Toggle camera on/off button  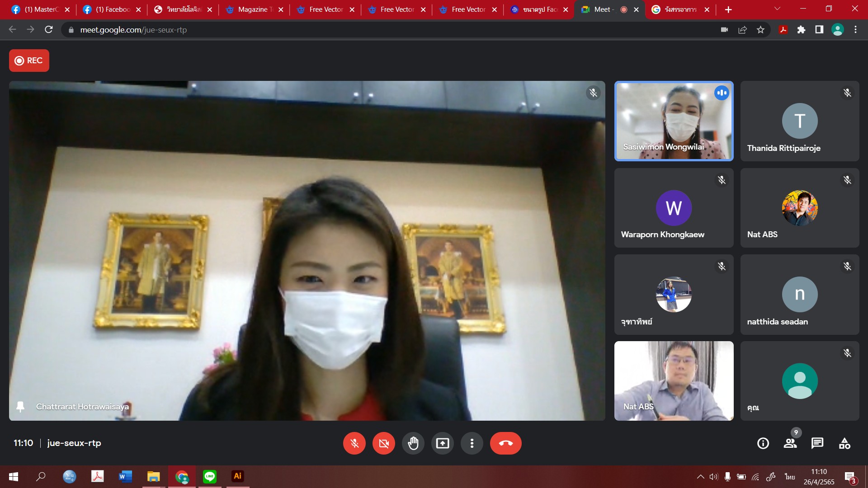click(383, 443)
